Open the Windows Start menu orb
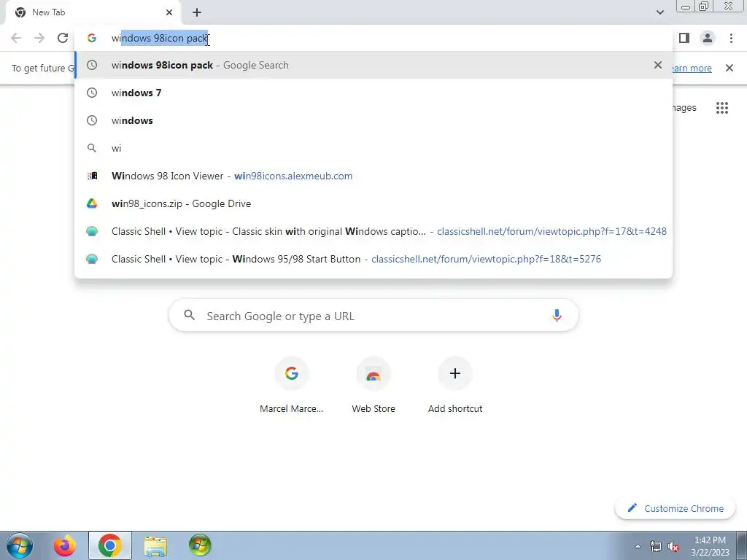 pos(20,545)
